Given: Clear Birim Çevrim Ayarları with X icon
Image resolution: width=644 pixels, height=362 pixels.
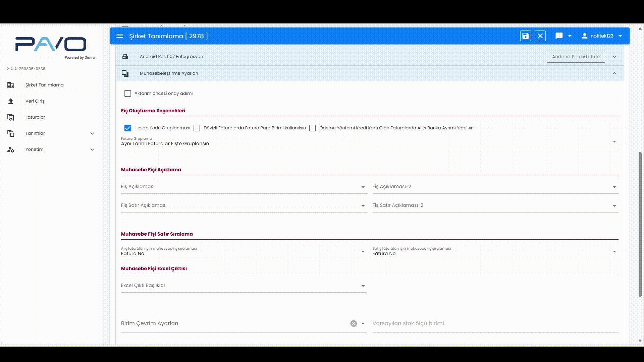Looking at the screenshot, I should 354,323.
